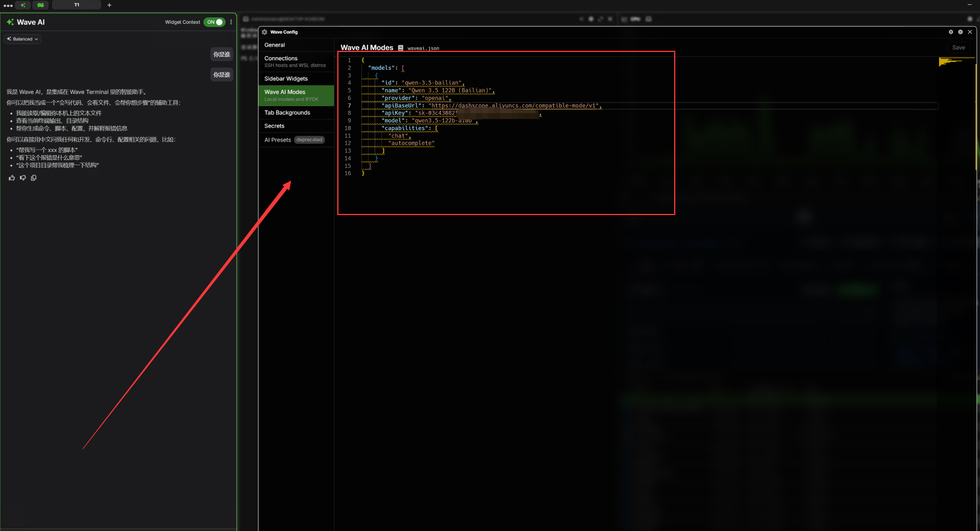Viewport: 980px width, 531px height.
Task: Minimize the application window
Action: click(x=970, y=5)
